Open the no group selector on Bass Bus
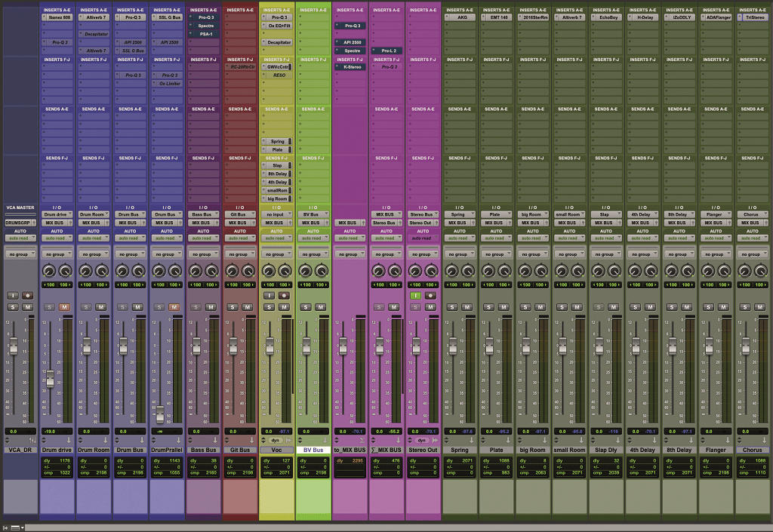This screenshot has width=773, height=532. [204, 254]
